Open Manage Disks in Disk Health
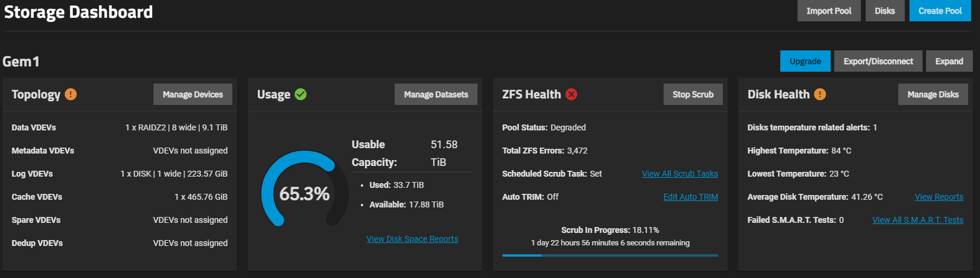This screenshot has width=980, height=278. point(933,94)
